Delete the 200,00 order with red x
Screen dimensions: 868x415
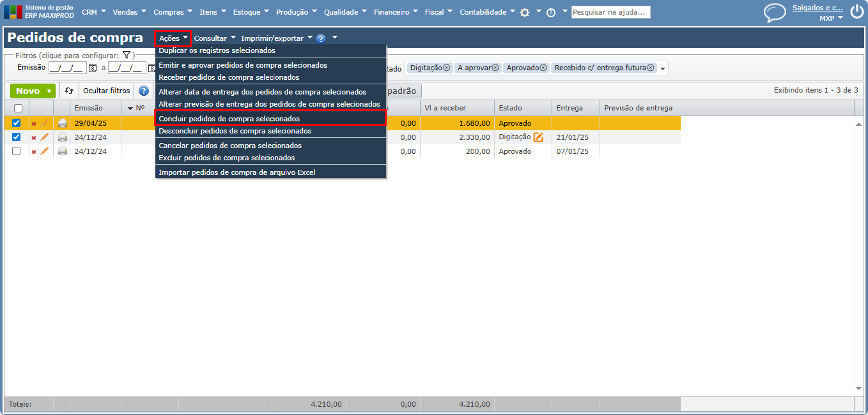34,151
